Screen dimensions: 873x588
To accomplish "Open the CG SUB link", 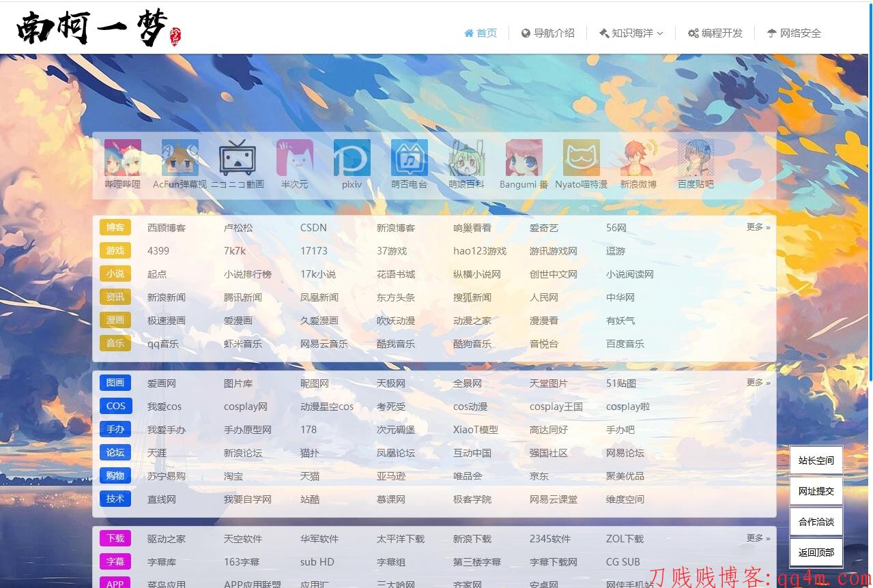I will [623, 562].
